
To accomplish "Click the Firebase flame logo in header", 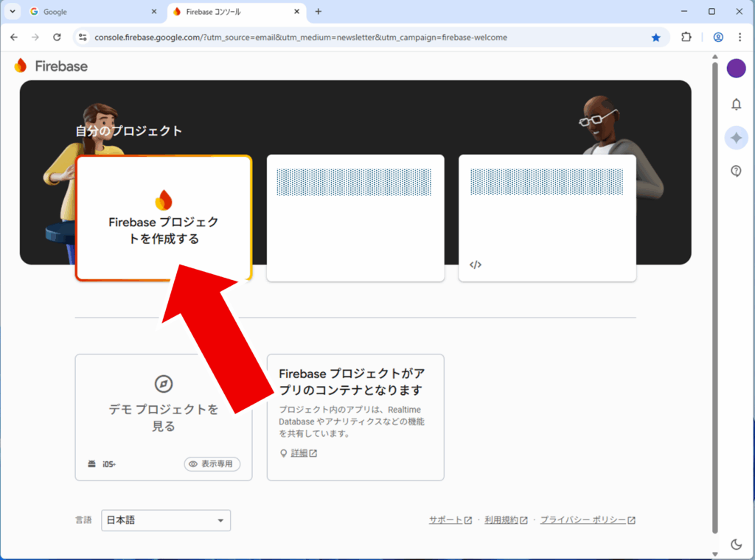I will 21,66.
